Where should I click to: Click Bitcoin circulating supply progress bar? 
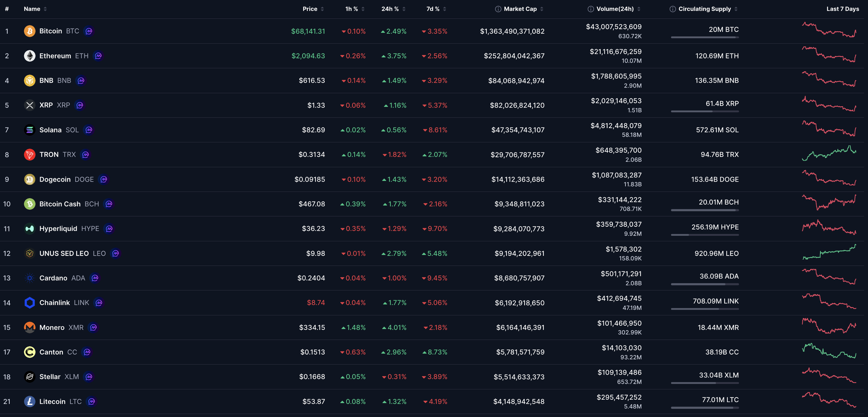coord(704,37)
